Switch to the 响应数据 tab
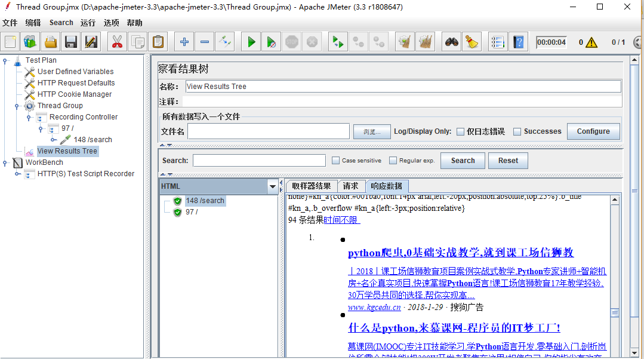Image resolution: width=644 pixels, height=359 pixels. (x=387, y=186)
